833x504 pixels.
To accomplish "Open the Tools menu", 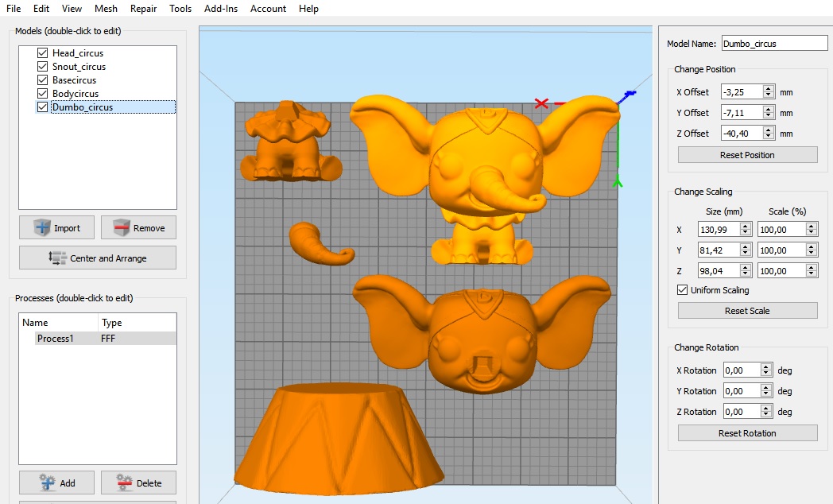I will (x=180, y=9).
